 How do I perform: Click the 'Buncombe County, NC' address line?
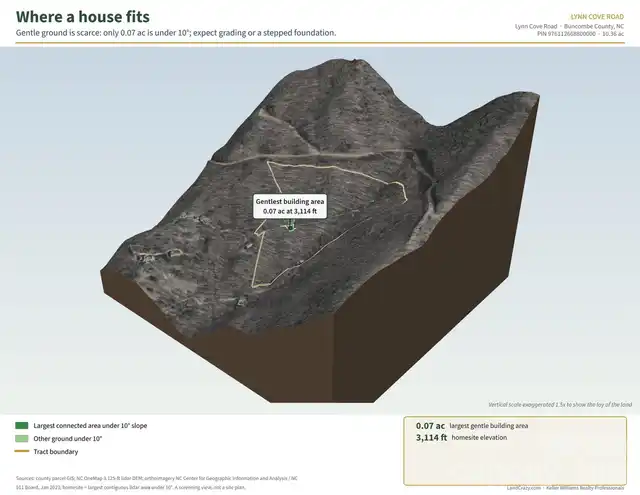(569, 26)
